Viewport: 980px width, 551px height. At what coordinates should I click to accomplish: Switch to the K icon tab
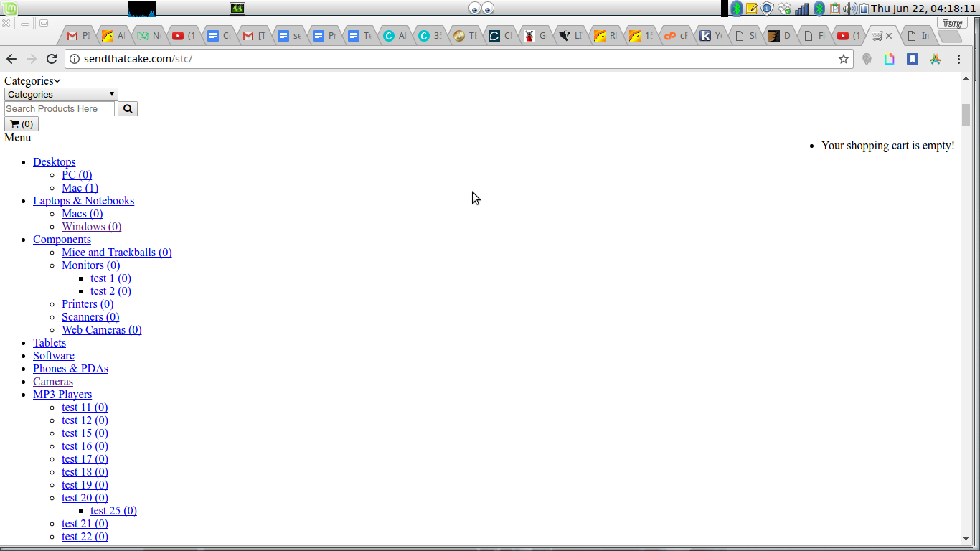711,35
